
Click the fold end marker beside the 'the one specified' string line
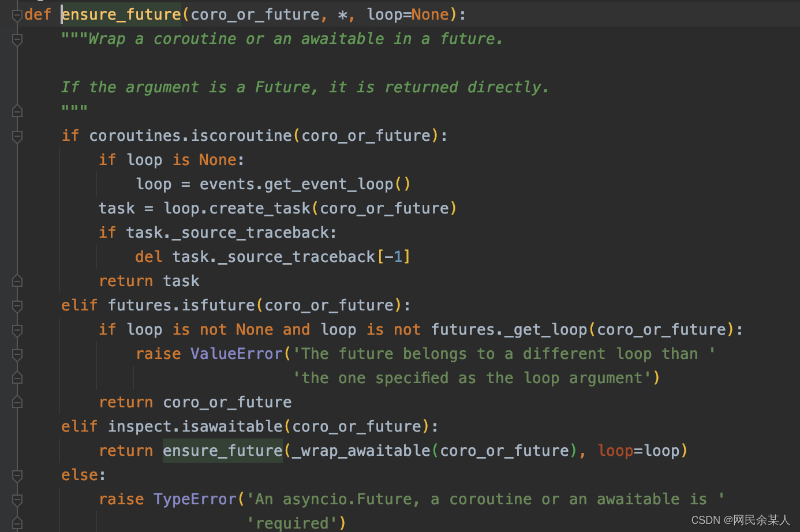coord(17,378)
